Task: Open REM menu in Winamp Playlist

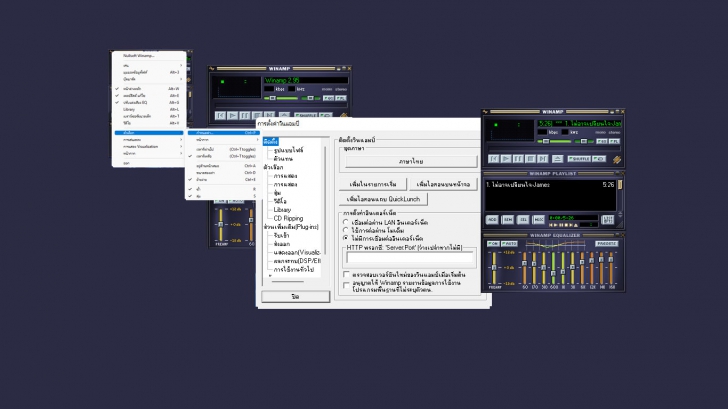Action: click(x=508, y=220)
